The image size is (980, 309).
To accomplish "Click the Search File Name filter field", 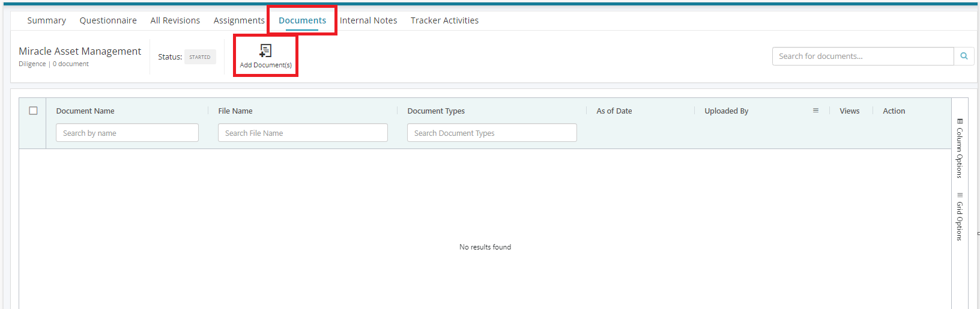I will [303, 133].
